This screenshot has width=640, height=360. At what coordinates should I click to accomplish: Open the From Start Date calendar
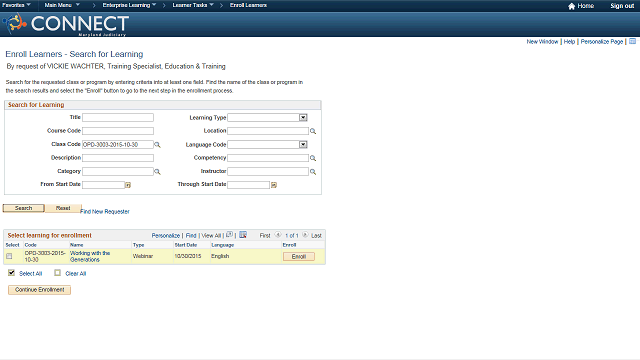[x=128, y=185]
